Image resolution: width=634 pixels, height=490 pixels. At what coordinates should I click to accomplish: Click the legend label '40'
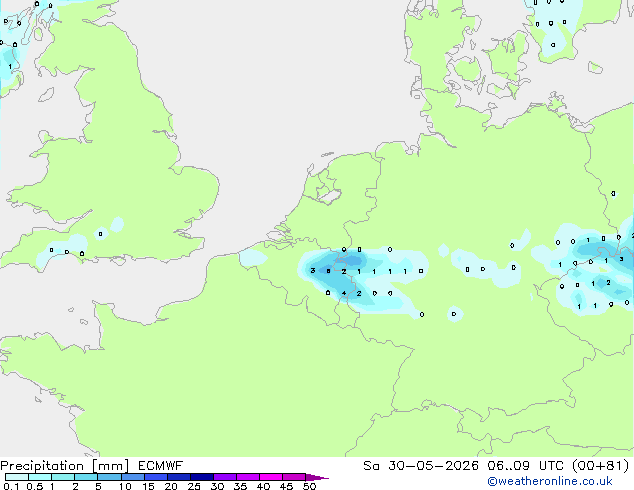pos(263,486)
